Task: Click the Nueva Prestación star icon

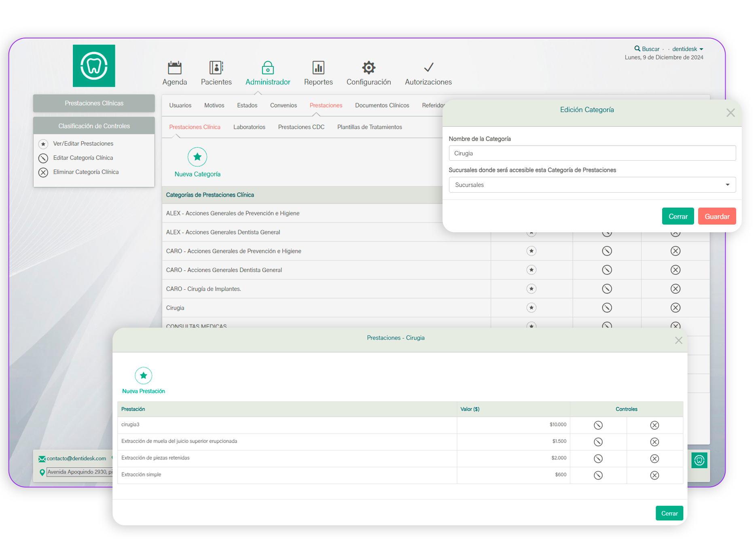Action: (144, 376)
